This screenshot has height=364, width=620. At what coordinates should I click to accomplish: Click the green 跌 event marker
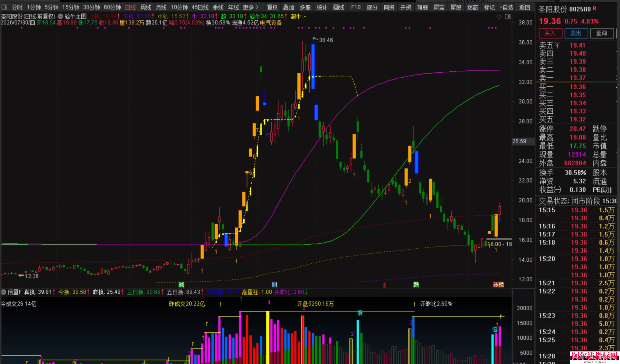pyautogui.click(x=416, y=285)
